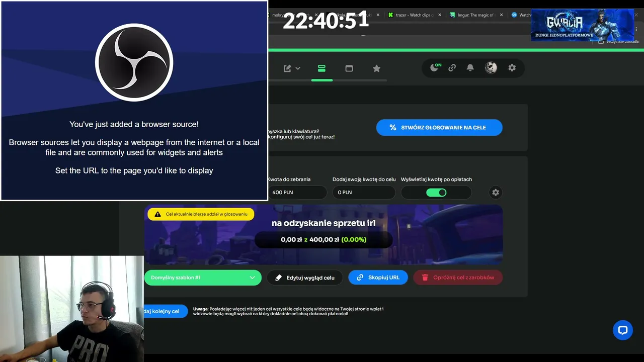Image resolution: width=644 pixels, height=362 pixels.
Task: Open the live chat support bubble
Action: coord(623,330)
